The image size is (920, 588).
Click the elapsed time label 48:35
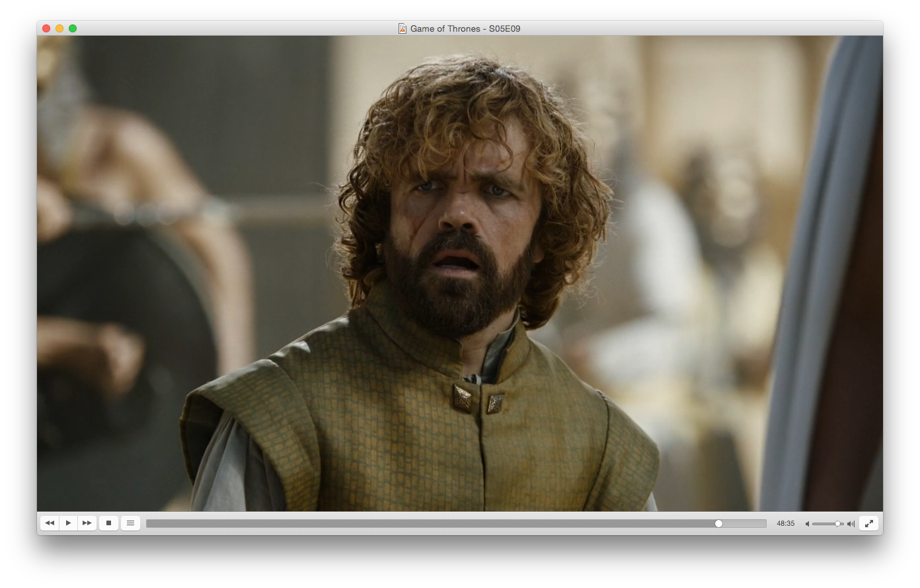(x=785, y=523)
